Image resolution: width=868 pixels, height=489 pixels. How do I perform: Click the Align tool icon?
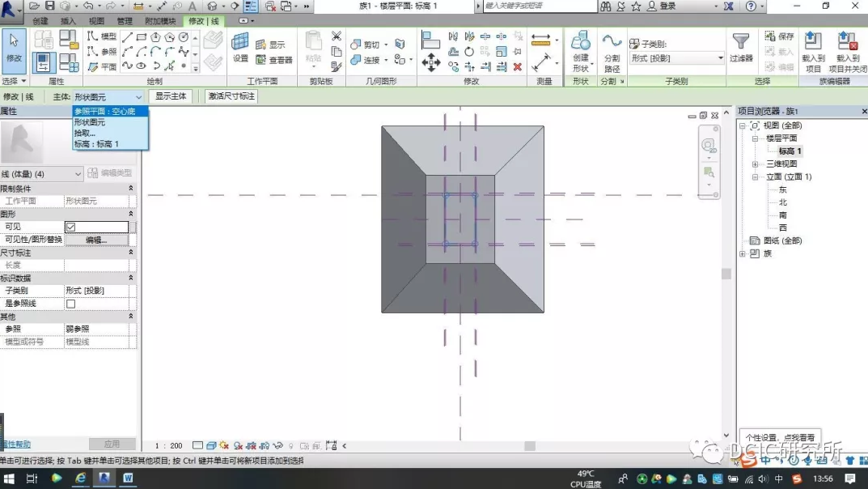pos(430,40)
